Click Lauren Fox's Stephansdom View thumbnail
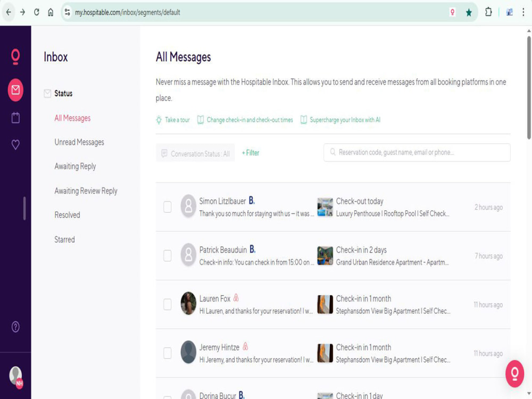The image size is (532, 399). pyautogui.click(x=325, y=304)
